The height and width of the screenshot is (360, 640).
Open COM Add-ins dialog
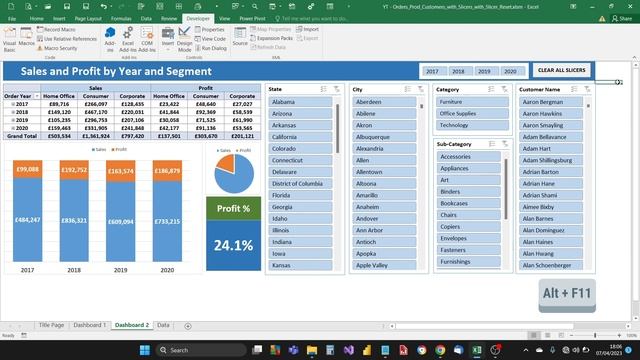(147, 39)
